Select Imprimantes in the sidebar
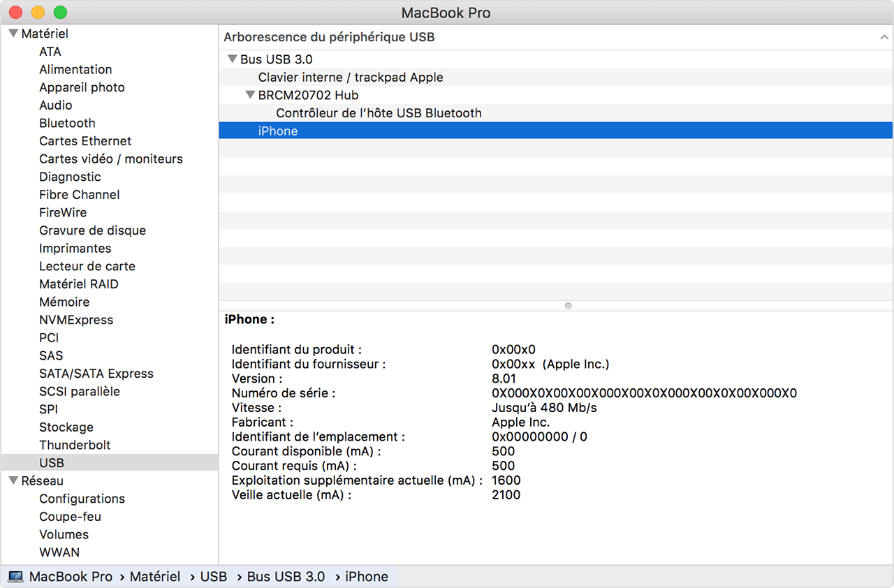 pyautogui.click(x=75, y=249)
